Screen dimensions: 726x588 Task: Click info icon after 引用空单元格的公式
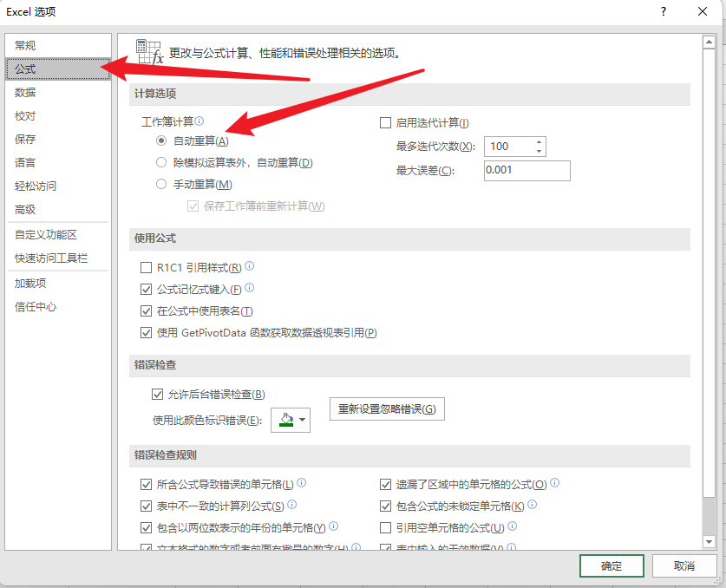point(513,526)
